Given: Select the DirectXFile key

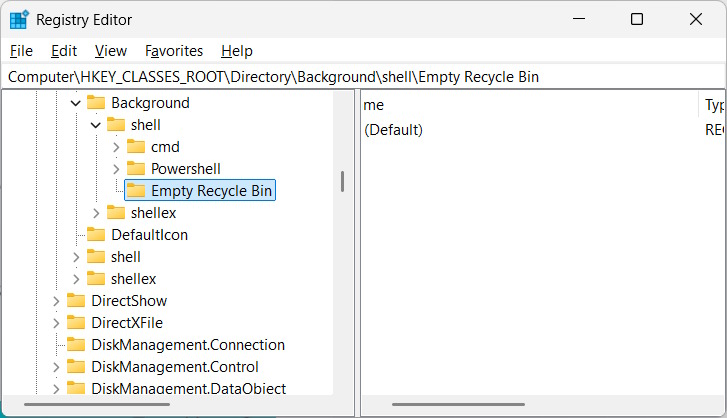Looking at the screenshot, I should coord(127,323).
